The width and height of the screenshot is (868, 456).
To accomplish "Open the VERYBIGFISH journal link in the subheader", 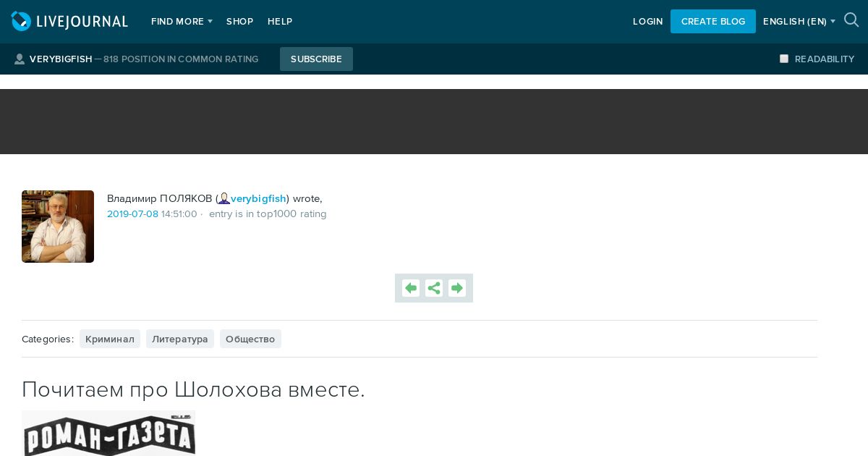I will coord(61,59).
